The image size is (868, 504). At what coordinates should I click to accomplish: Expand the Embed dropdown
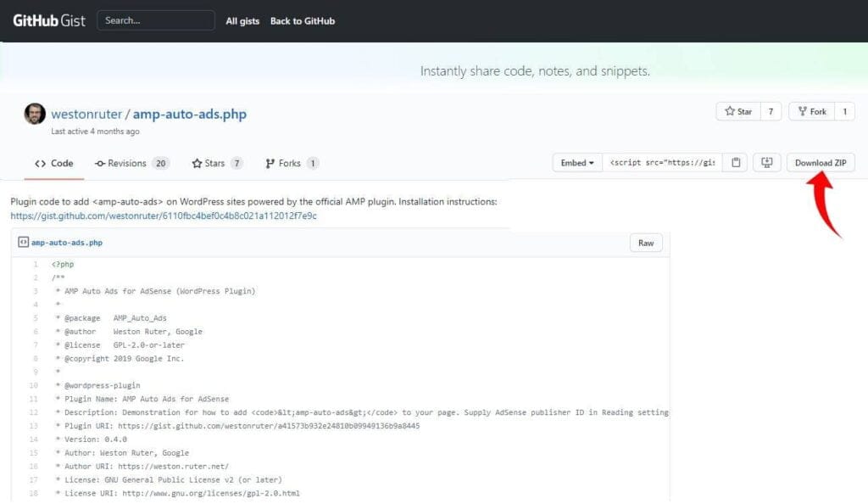click(x=577, y=163)
